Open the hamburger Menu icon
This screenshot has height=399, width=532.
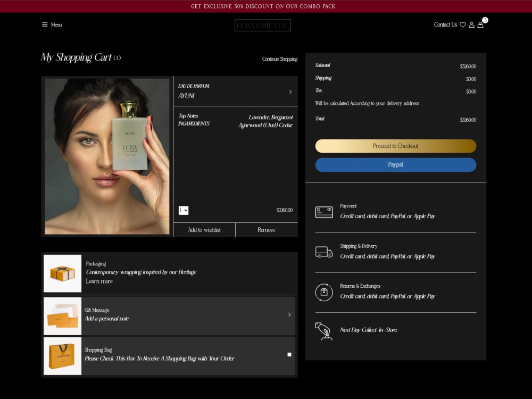click(x=45, y=24)
